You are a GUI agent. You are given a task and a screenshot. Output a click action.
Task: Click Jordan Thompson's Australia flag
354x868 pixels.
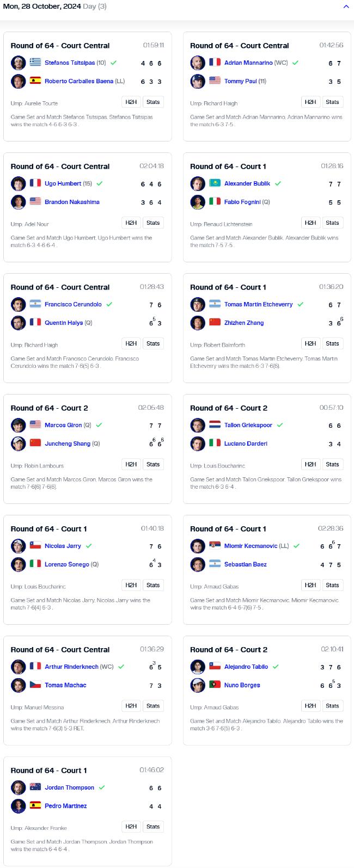[35, 787]
